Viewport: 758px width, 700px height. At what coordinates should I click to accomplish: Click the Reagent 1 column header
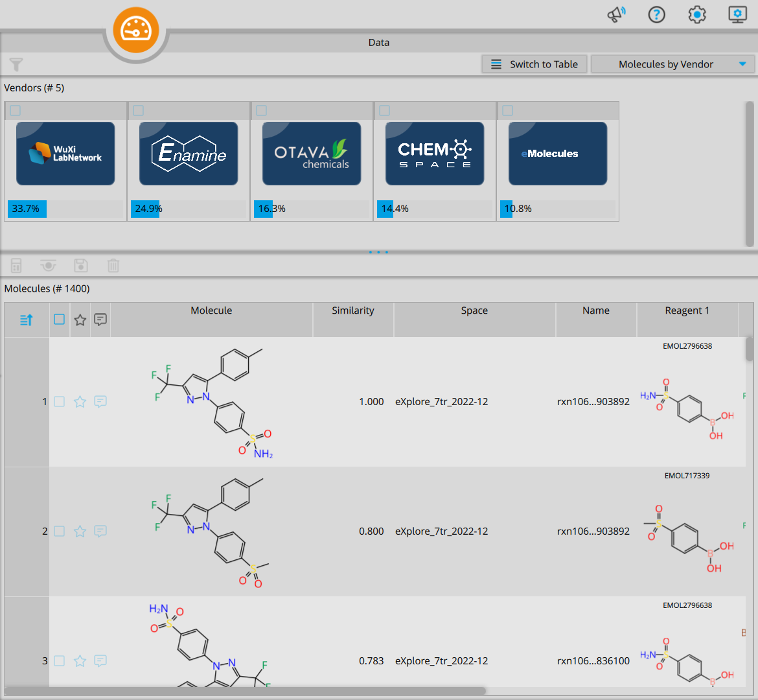tap(687, 310)
